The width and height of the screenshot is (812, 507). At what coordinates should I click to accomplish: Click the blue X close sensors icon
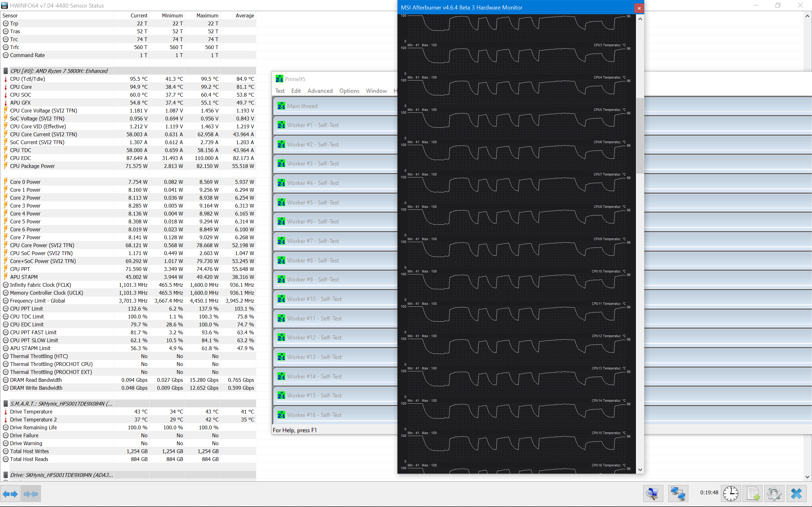(796, 494)
